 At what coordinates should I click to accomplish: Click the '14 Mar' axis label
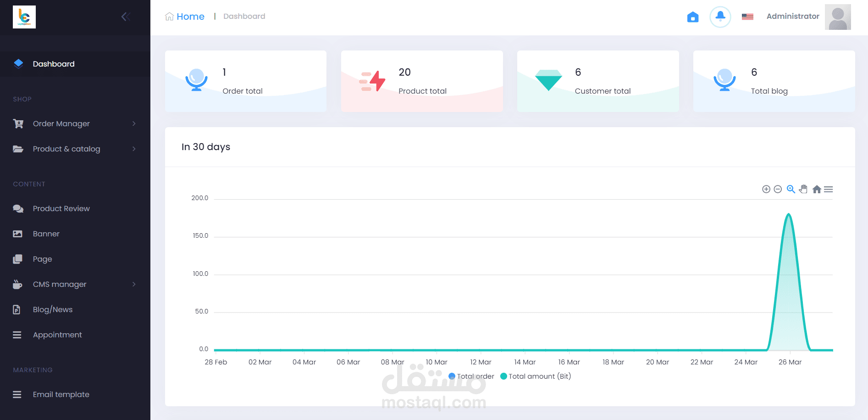(x=525, y=362)
